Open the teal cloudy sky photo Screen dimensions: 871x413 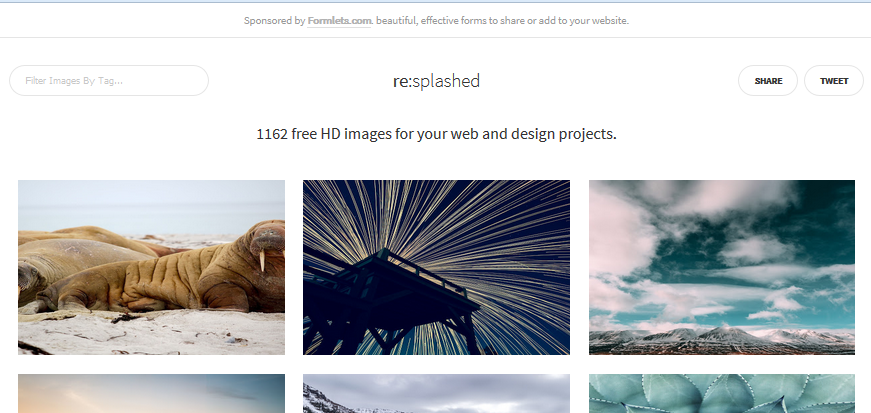[x=721, y=267]
